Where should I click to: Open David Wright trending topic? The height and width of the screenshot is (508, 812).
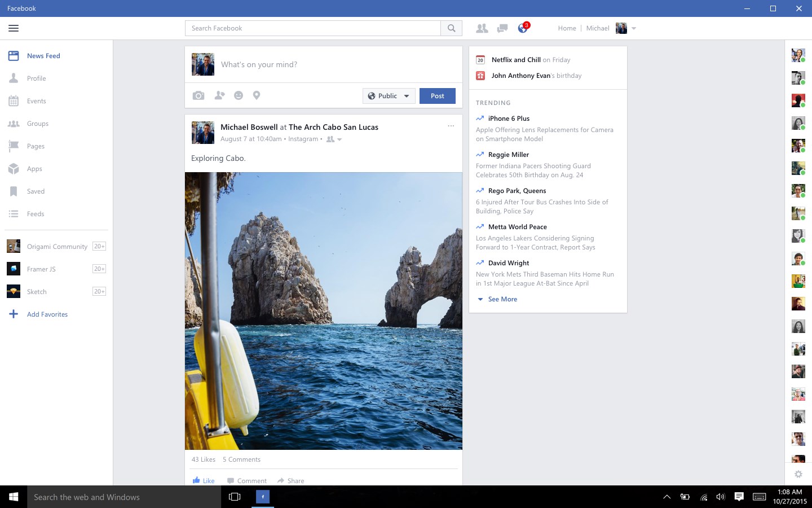click(509, 263)
